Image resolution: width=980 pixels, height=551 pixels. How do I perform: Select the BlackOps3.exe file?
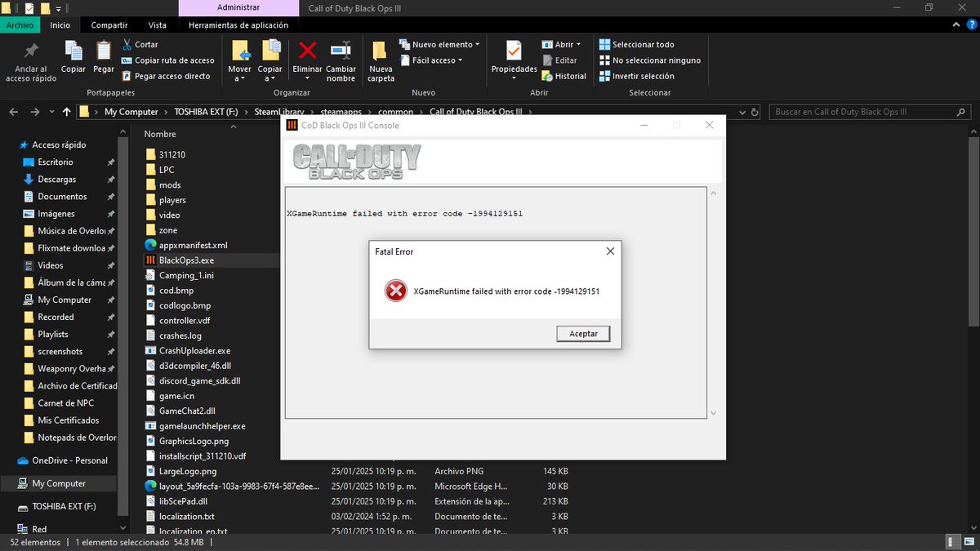tap(186, 260)
